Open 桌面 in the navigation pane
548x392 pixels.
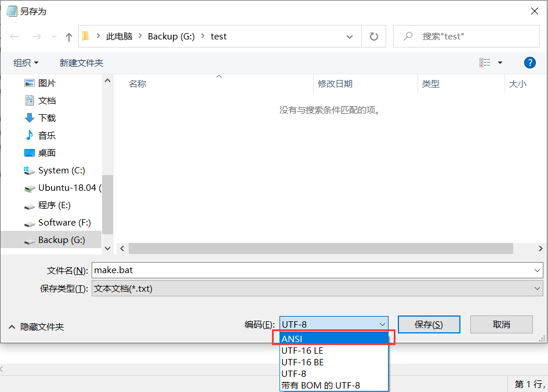tap(40, 153)
